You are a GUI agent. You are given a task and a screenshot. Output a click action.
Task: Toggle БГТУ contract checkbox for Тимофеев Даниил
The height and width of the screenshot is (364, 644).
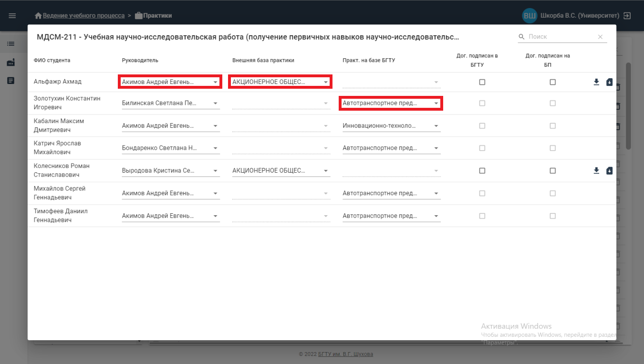(x=482, y=216)
